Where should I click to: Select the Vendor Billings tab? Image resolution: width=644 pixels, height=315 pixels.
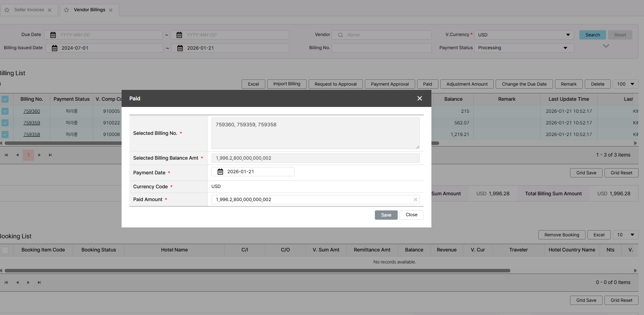pos(89,10)
